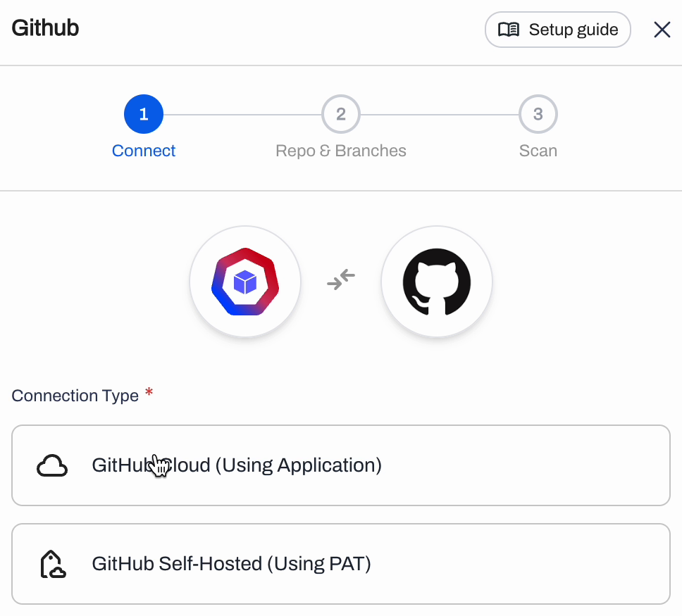Click the book icon in Setup guide

509,30
